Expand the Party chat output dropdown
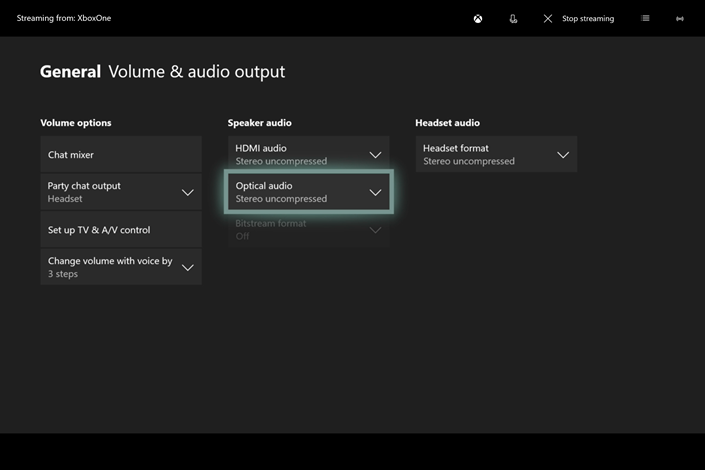The width and height of the screenshot is (706, 470). (121, 192)
